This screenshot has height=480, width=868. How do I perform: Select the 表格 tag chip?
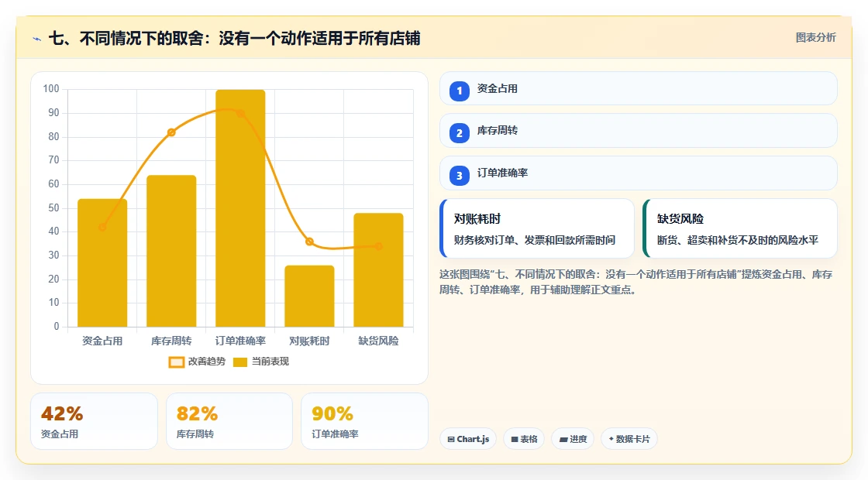click(524, 439)
